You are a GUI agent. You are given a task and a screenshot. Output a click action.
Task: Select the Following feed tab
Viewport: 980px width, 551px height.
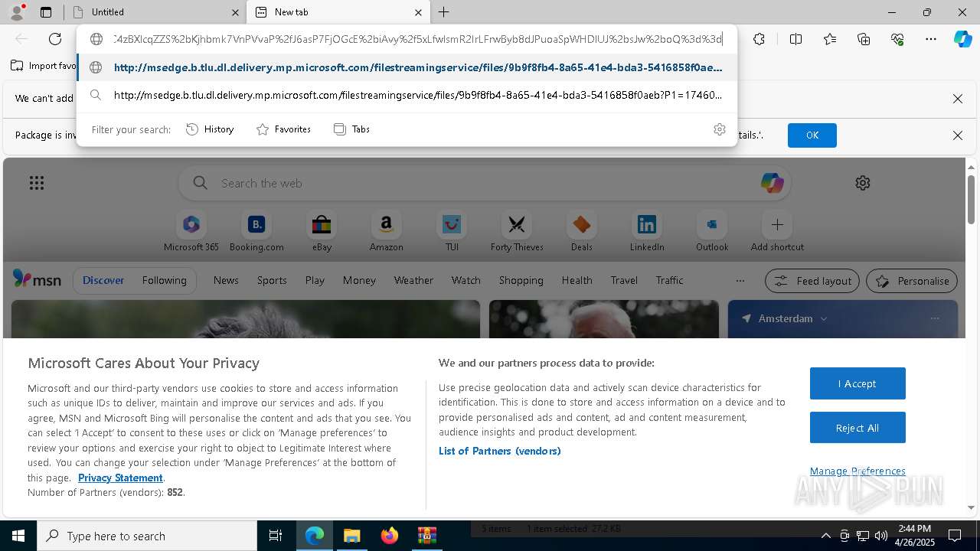pos(164,280)
